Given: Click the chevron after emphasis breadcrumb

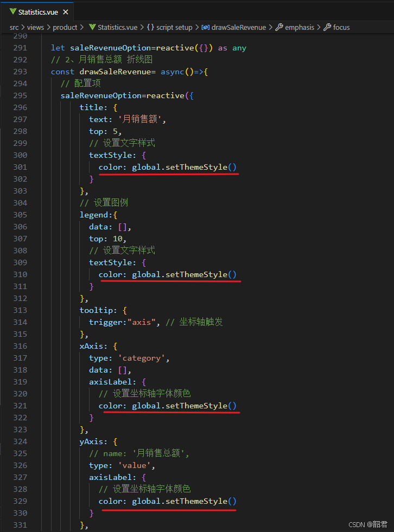Looking at the screenshot, I should point(319,28).
